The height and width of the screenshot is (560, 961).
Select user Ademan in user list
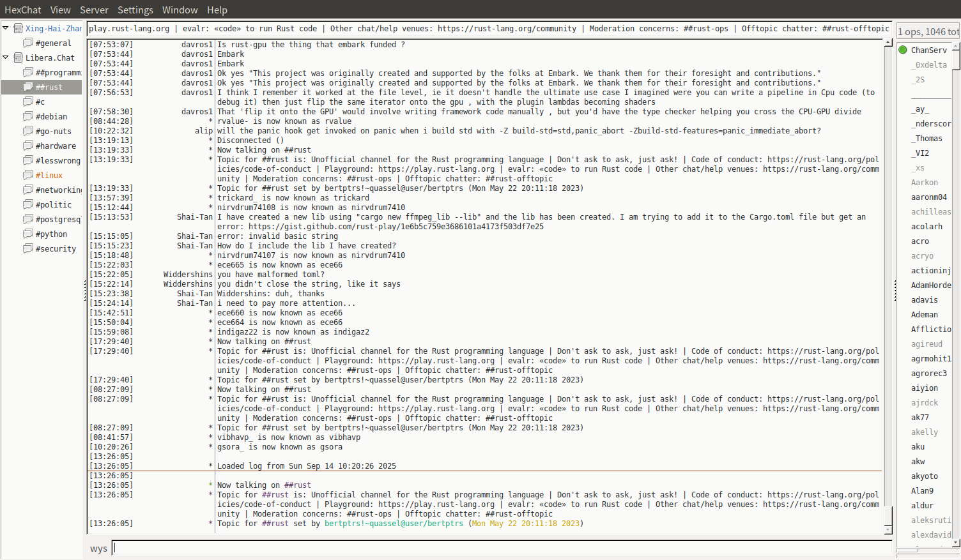click(924, 314)
